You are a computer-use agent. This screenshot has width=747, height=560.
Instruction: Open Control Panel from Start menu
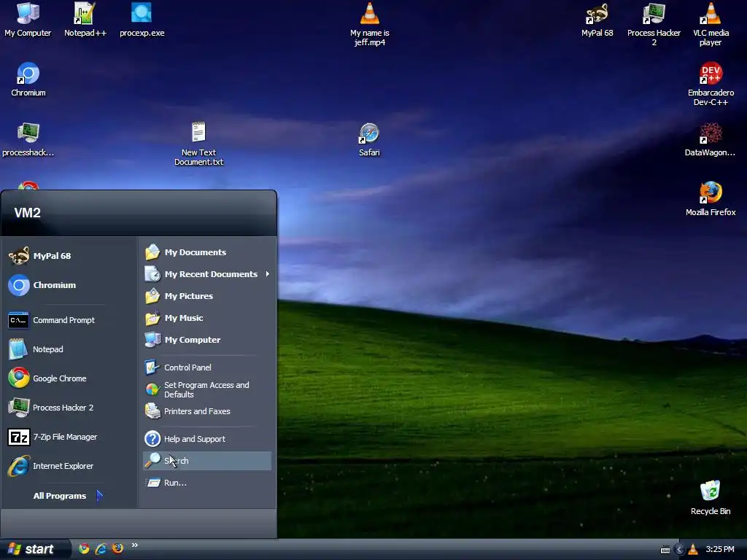pos(208,367)
